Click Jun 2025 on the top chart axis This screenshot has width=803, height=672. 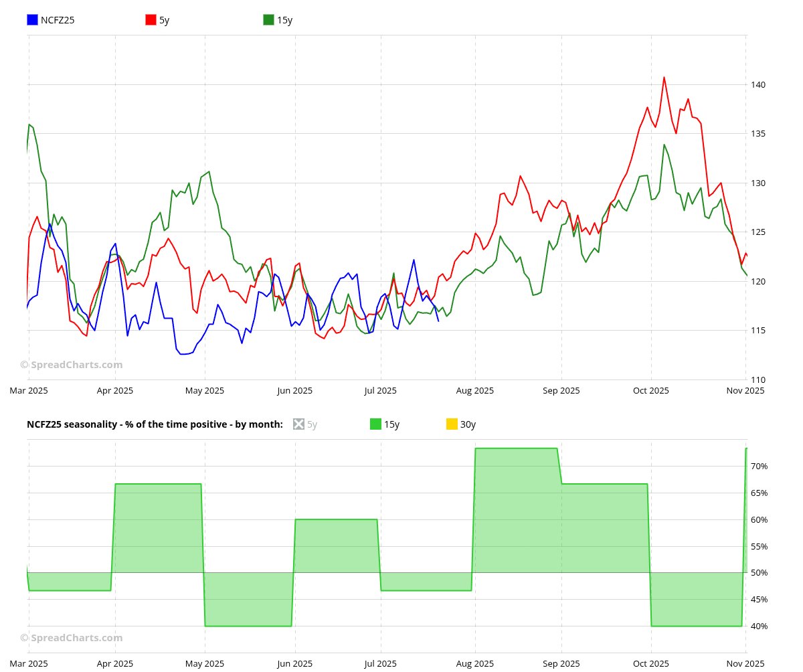tap(294, 390)
